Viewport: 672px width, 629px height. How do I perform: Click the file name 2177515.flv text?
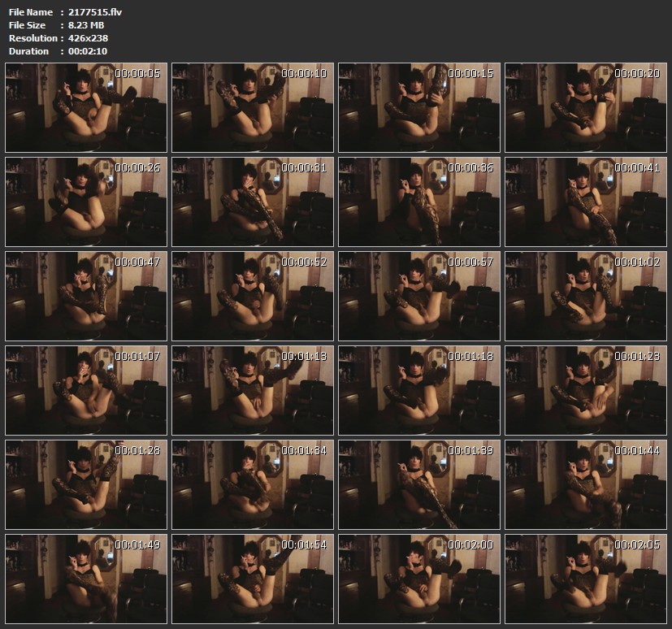coord(95,12)
